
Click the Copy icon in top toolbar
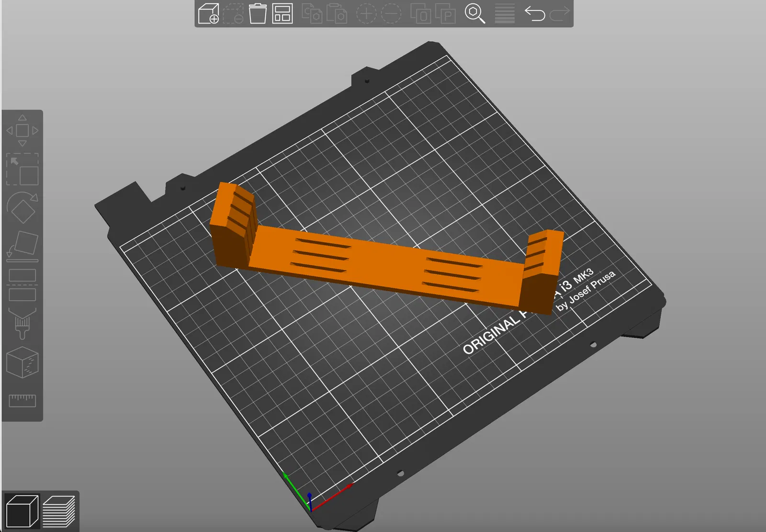pos(312,13)
